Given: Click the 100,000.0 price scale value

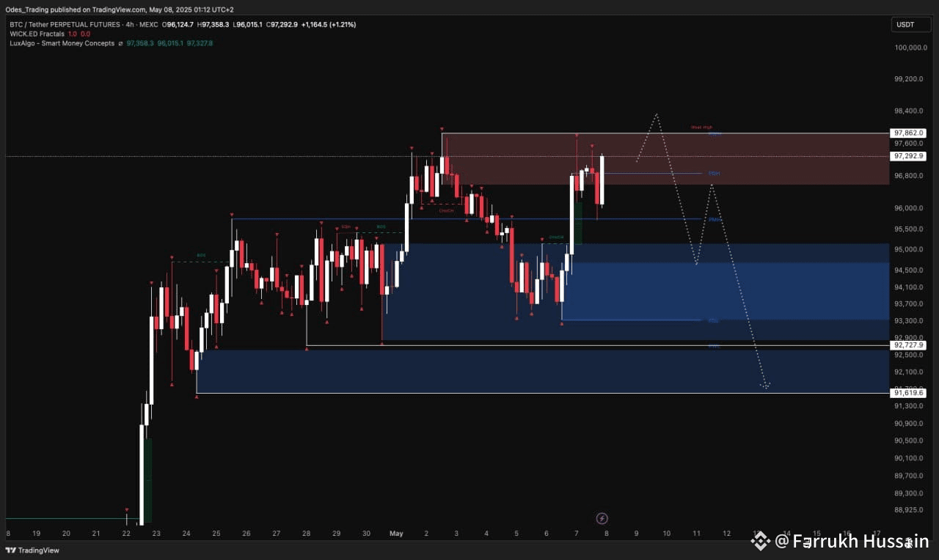Looking at the screenshot, I should (x=910, y=48).
